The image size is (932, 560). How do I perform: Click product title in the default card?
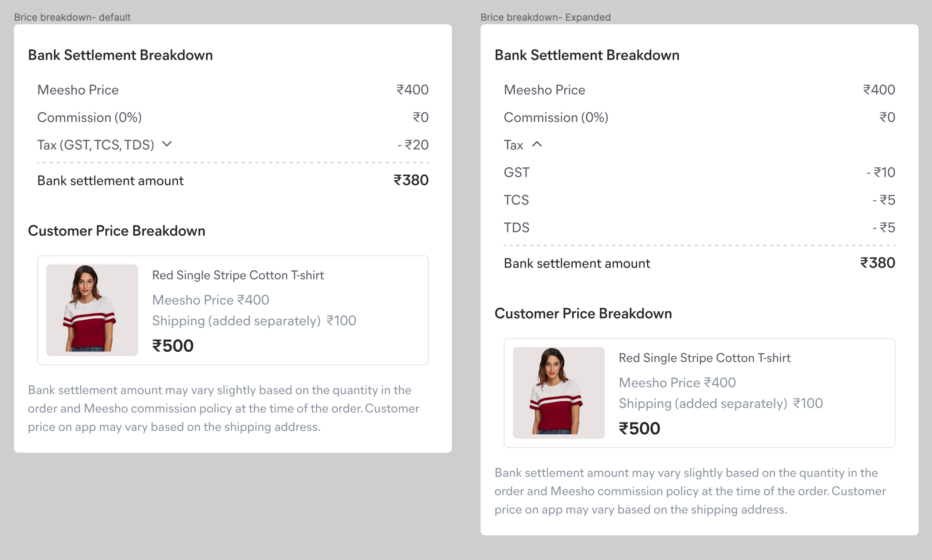(x=238, y=275)
